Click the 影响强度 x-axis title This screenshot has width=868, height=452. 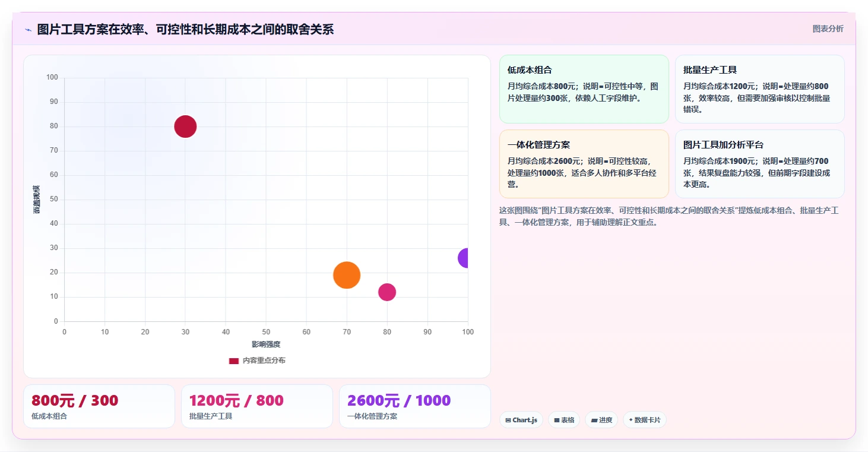[x=266, y=344]
